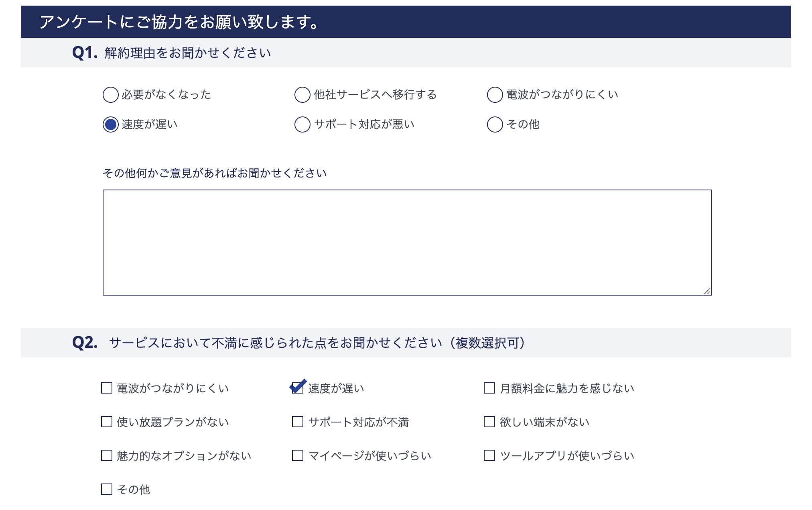
Task: Select the ツールアプリが使いづらい checkbox
Action: (x=489, y=455)
